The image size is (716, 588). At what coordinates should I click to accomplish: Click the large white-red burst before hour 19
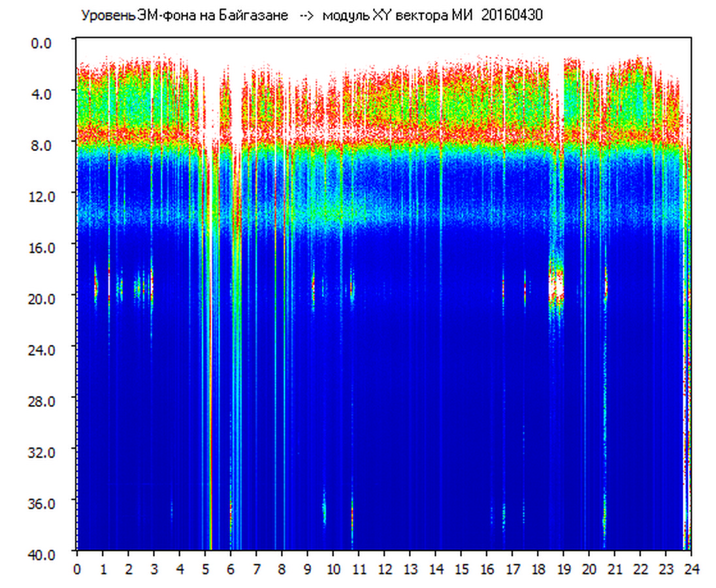pos(556,284)
